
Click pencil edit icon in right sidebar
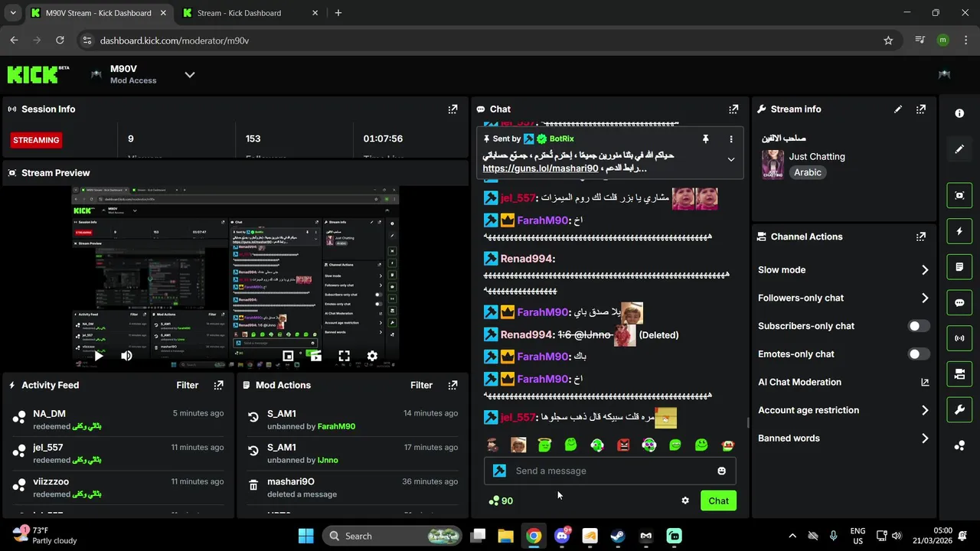tap(959, 149)
